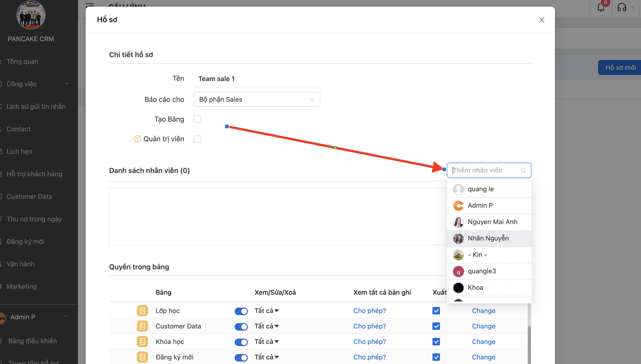
Task: Uncheck the Xuất checkbox for Khóa học
Action: tap(436, 342)
